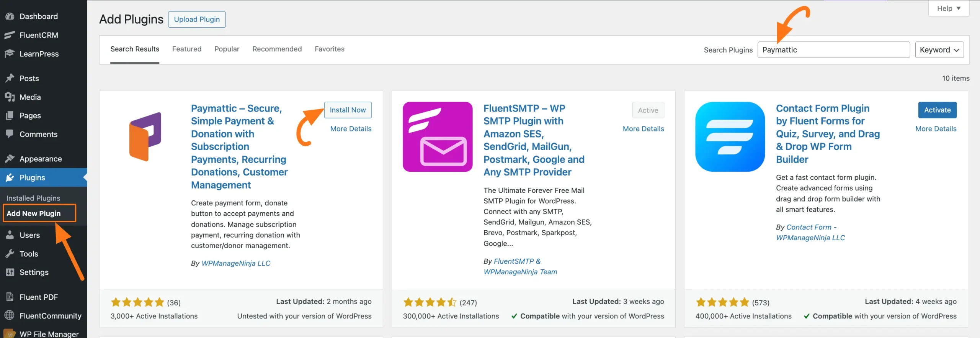
Task: Open WPManageNinja LLC author link under Paymattic
Action: click(x=236, y=263)
